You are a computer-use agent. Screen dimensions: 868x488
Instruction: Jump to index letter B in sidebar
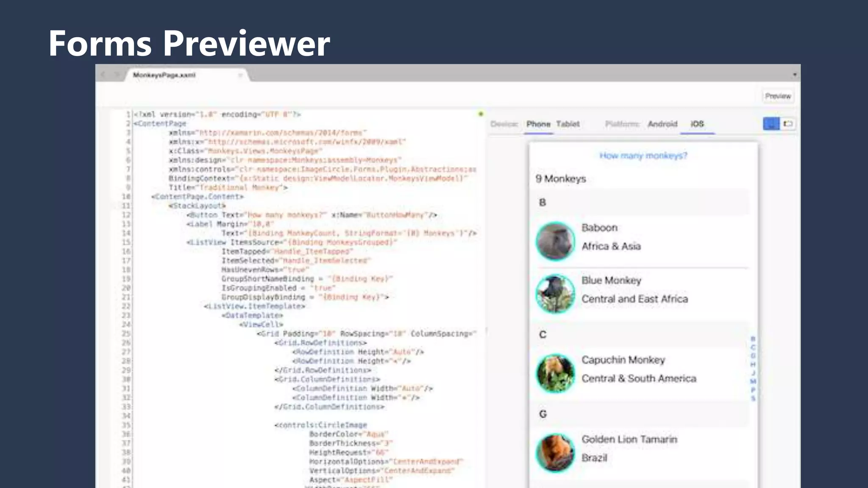(753, 339)
